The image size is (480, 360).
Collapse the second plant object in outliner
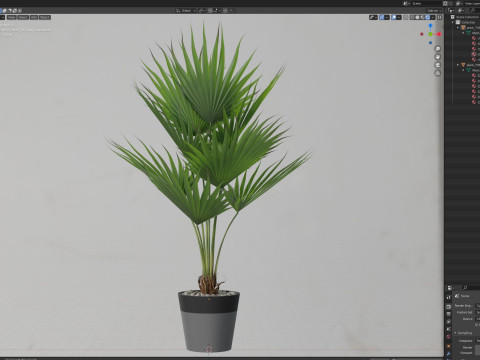tap(458, 65)
